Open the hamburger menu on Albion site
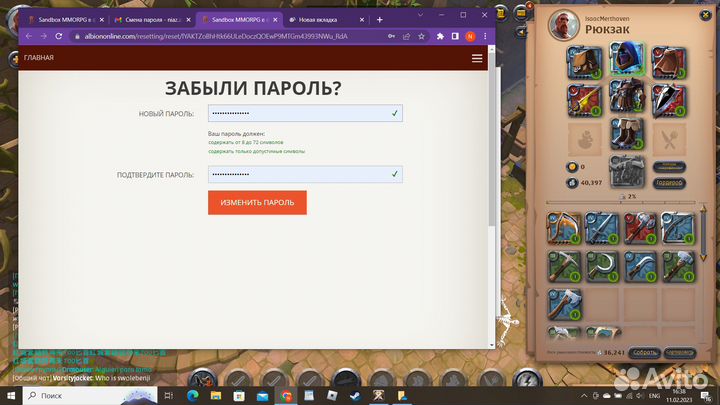 (477, 58)
